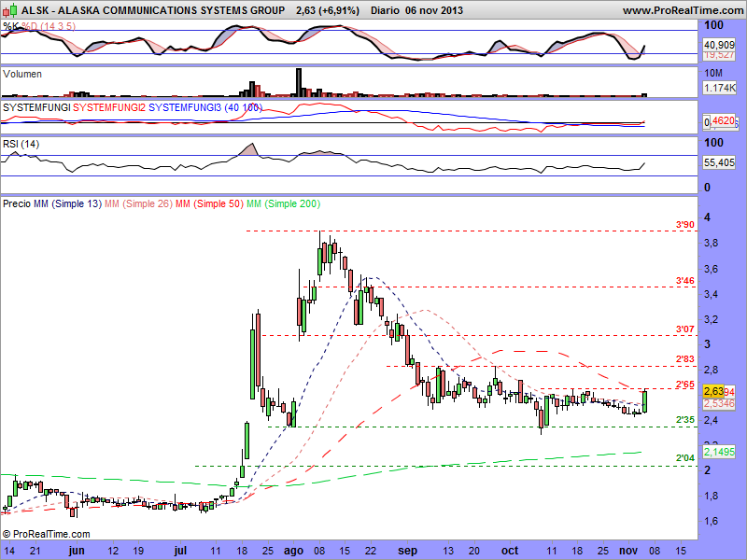Click the 3'90 resistance level label
Image resolution: width=747 pixels, height=560 pixels.
(685, 224)
